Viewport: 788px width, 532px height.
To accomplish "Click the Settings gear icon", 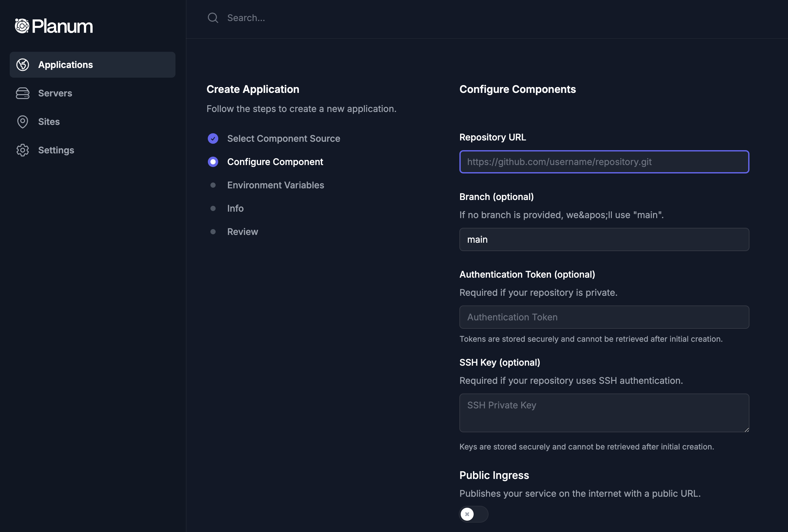I will (x=23, y=150).
